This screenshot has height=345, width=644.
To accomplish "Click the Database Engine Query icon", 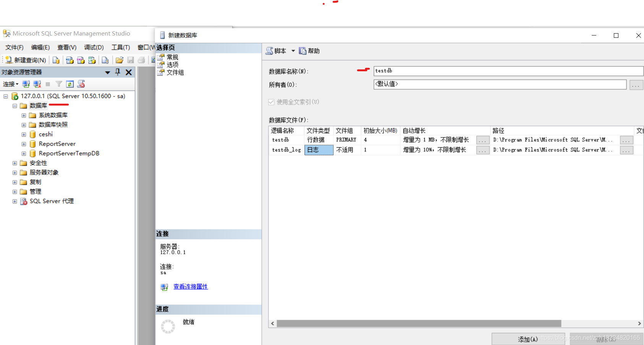I will click(56, 60).
